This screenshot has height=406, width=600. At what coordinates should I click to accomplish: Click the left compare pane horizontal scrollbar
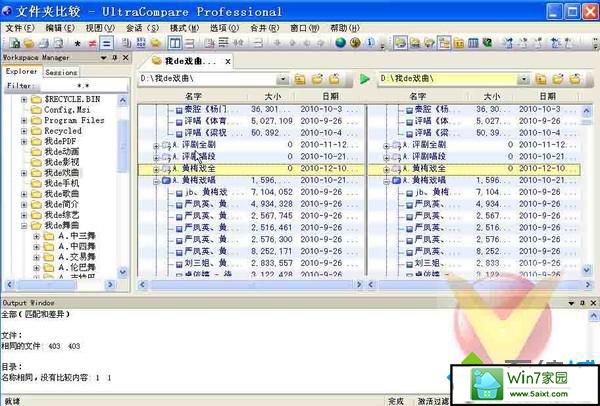pos(251,284)
